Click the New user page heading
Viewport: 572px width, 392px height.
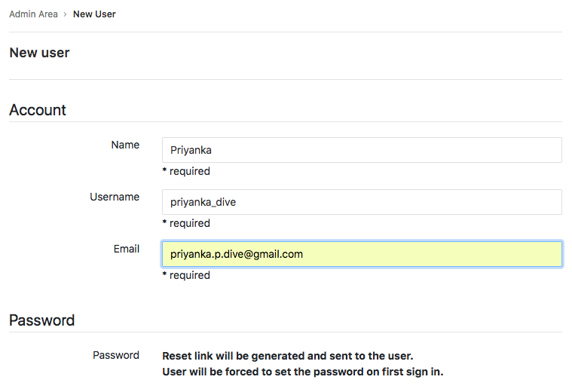(x=39, y=53)
